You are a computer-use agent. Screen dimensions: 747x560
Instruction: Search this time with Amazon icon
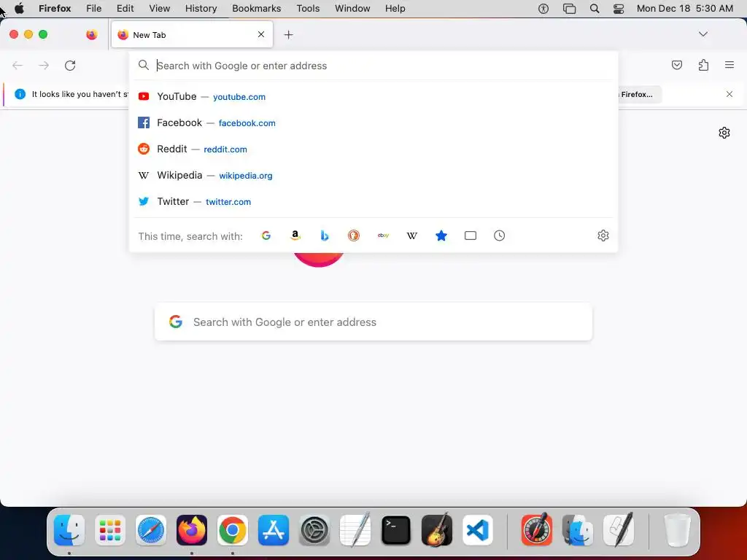(x=295, y=236)
